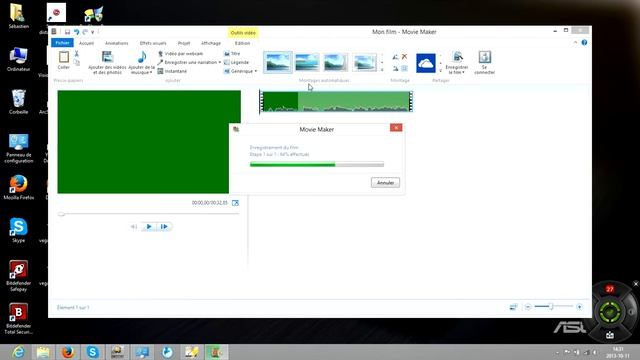
Task: Click the Outils vidéo contextual tab
Action: 243,33
